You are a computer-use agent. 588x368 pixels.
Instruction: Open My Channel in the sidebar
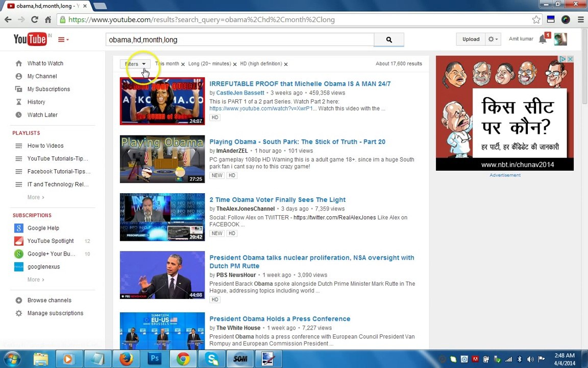pyautogui.click(x=42, y=76)
